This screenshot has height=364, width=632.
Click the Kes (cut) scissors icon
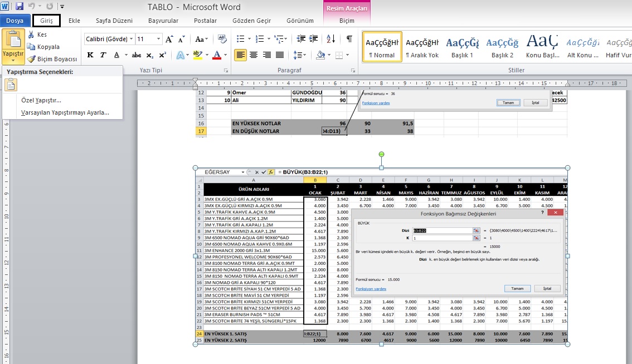pyautogui.click(x=31, y=35)
